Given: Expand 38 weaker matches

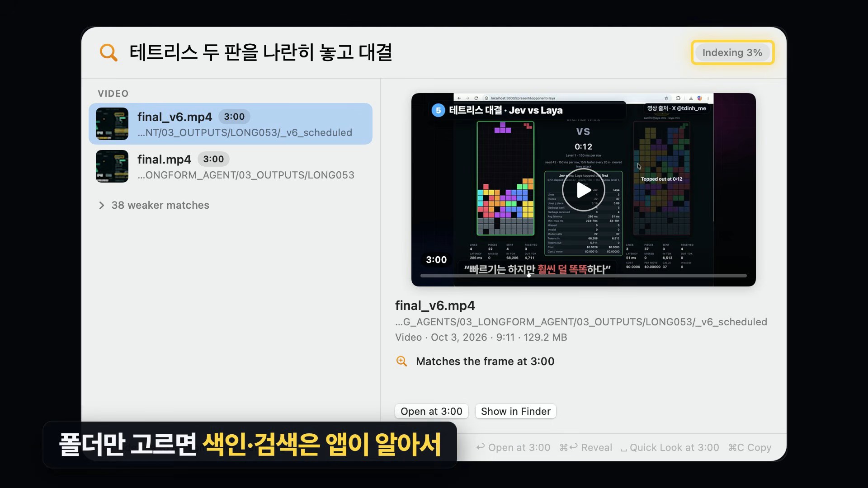Looking at the screenshot, I should click(x=154, y=205).
